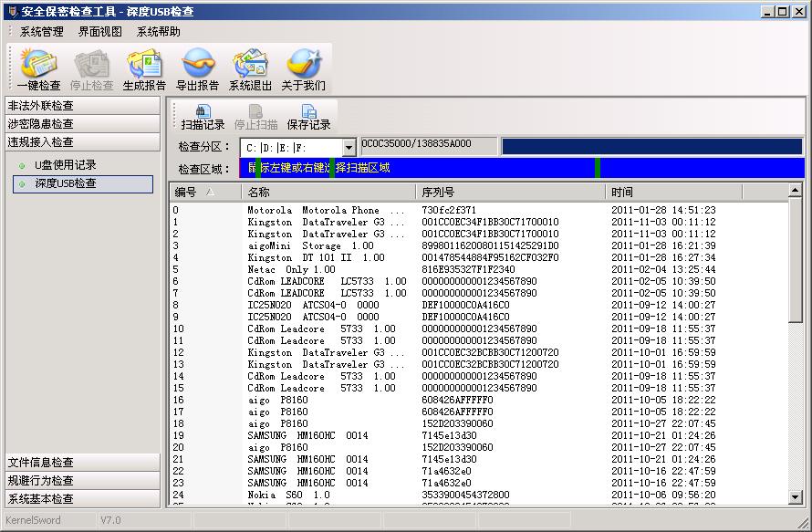Expand the 文件信息检查 section

[x=83, y=462]
